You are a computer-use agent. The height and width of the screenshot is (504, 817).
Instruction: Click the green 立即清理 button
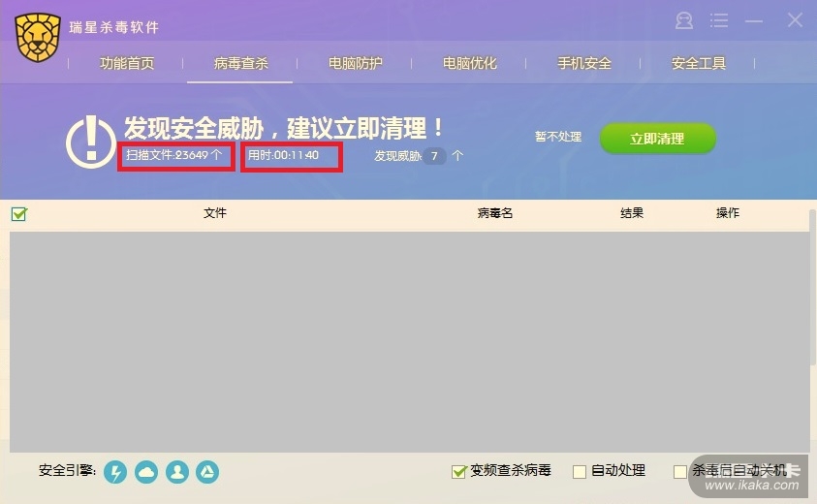point(657,139)
